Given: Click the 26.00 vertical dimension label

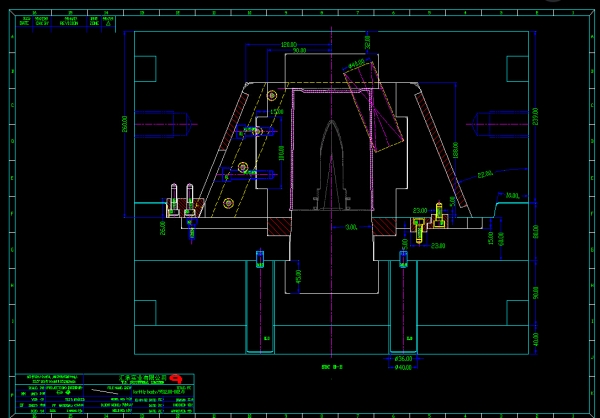Looking at the screenshot, I should [x=163, y=228].
